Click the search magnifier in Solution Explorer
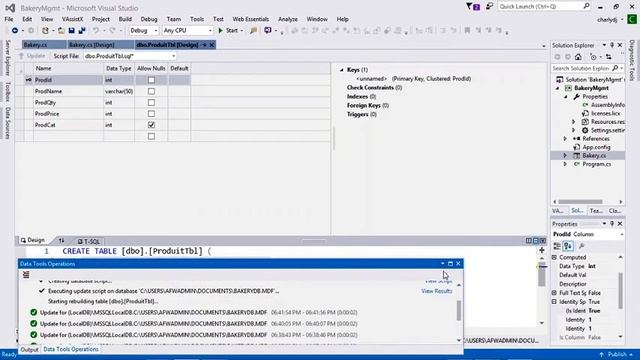The image size is (640, 360). point(615,68)
